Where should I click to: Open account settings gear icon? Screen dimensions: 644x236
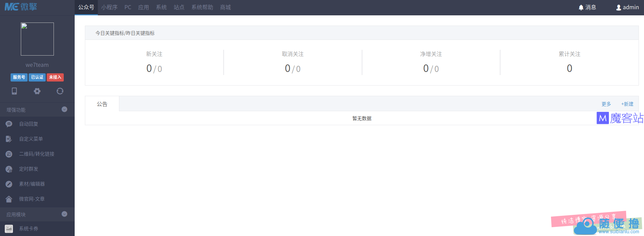click(37, 91)
